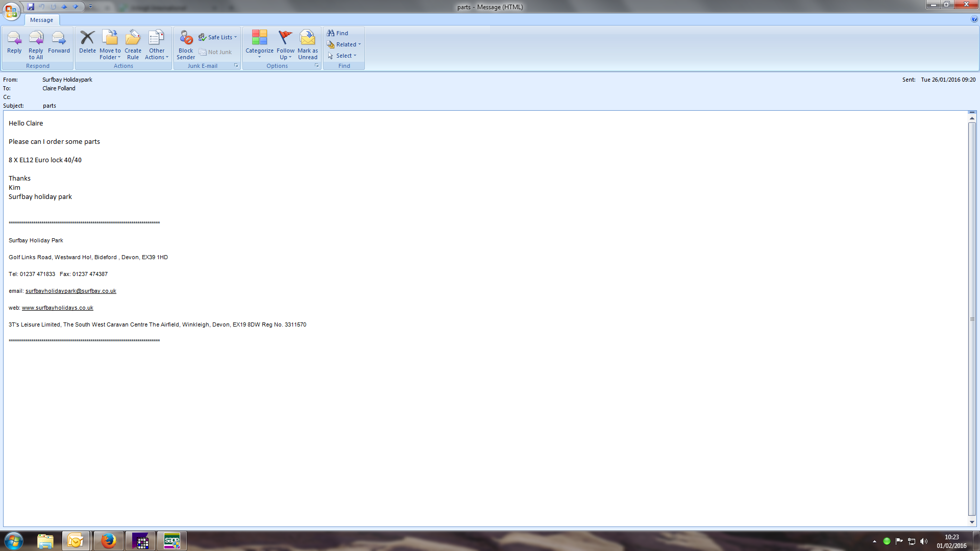Open the Office button menu
This screenshot has height=551, width=980.
coord(11,11)
